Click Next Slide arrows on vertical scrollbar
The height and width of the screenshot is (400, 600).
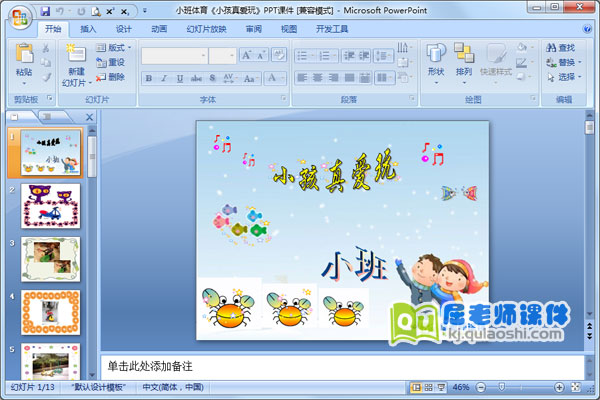point(590,336)
